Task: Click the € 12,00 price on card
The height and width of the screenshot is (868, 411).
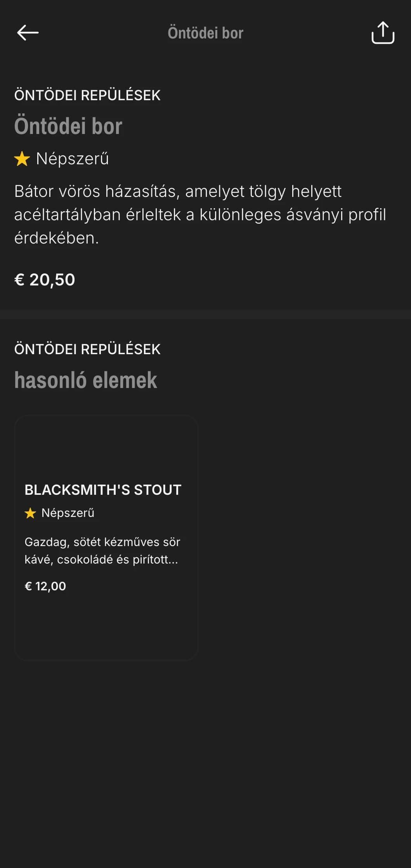Action: 45,586
